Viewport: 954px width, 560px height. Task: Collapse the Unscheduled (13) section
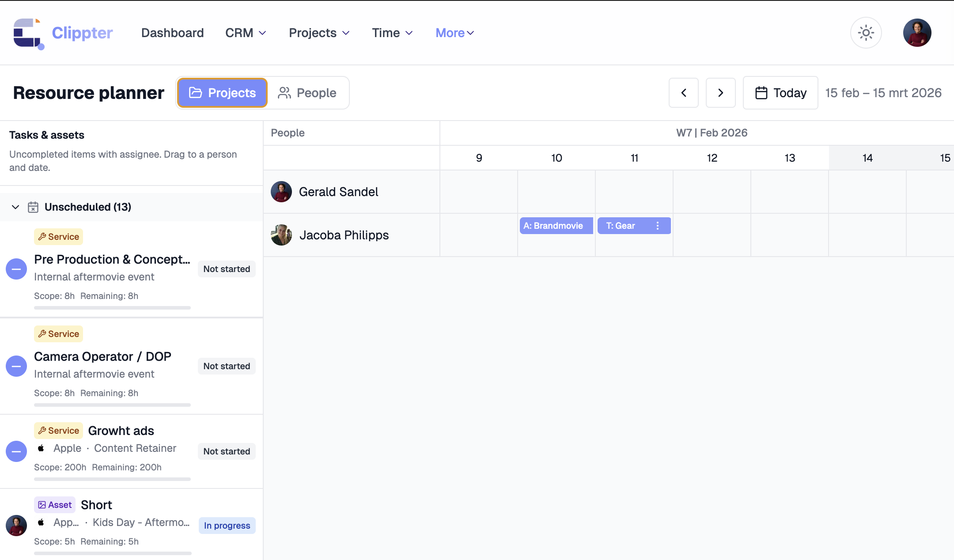15,207
